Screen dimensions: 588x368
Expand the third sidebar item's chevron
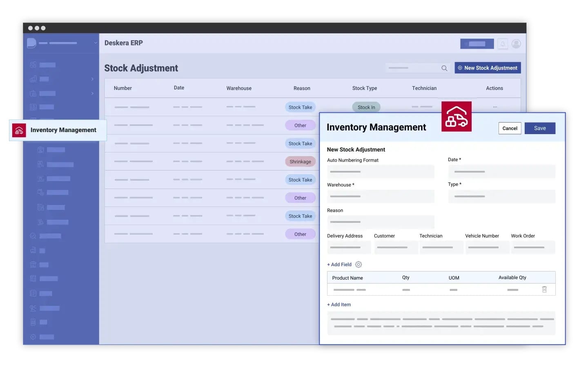(92, 93)
